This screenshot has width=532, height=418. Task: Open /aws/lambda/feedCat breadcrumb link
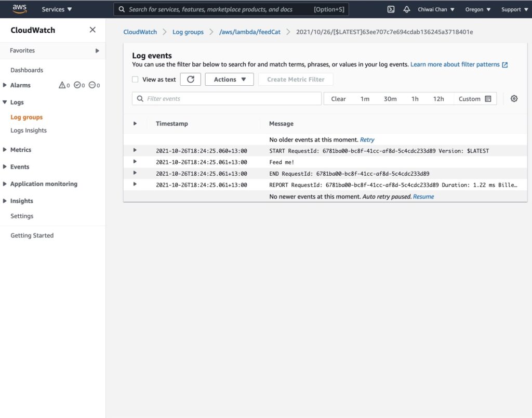point(250,32)
